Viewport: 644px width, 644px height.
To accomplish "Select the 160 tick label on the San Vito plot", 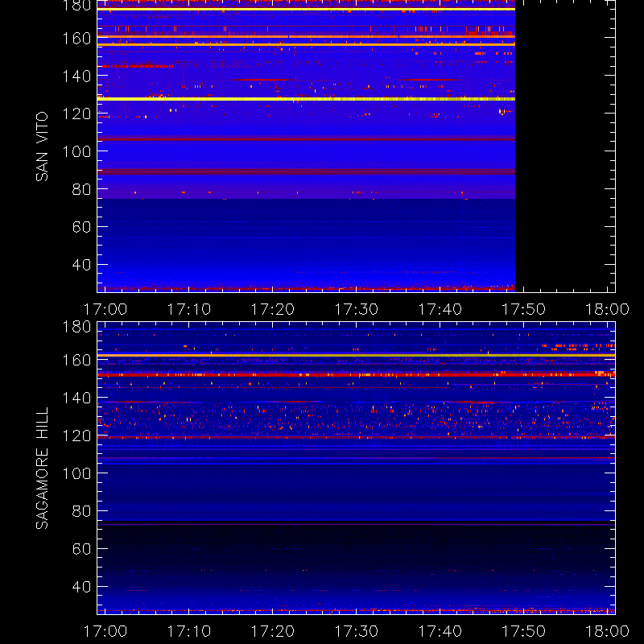I will [x=76, y=39].
